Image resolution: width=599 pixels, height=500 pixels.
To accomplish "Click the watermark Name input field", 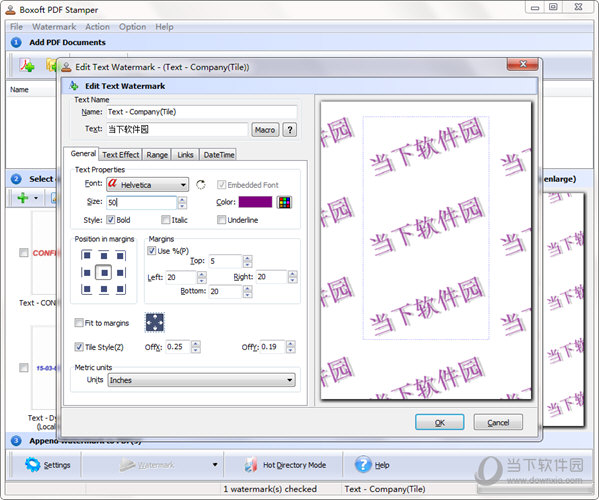I will click(x=201, y=112).
